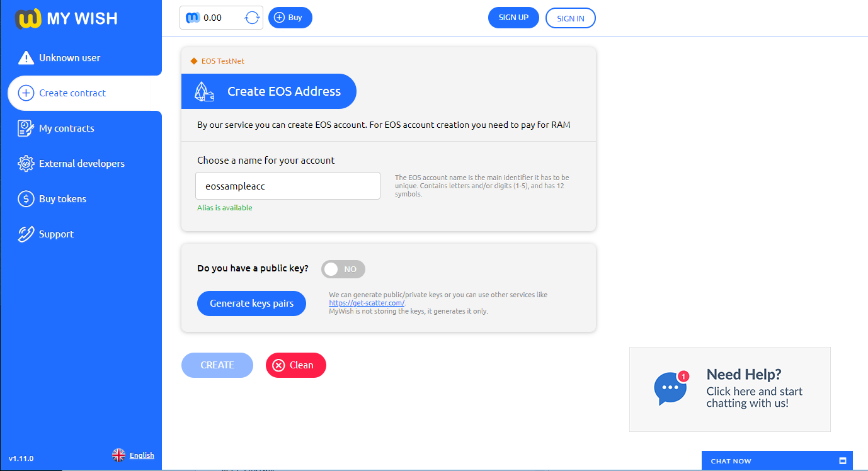Click Generate keys pairs button
This screenshot has height=471, width=868.
[x=252, y=304]
